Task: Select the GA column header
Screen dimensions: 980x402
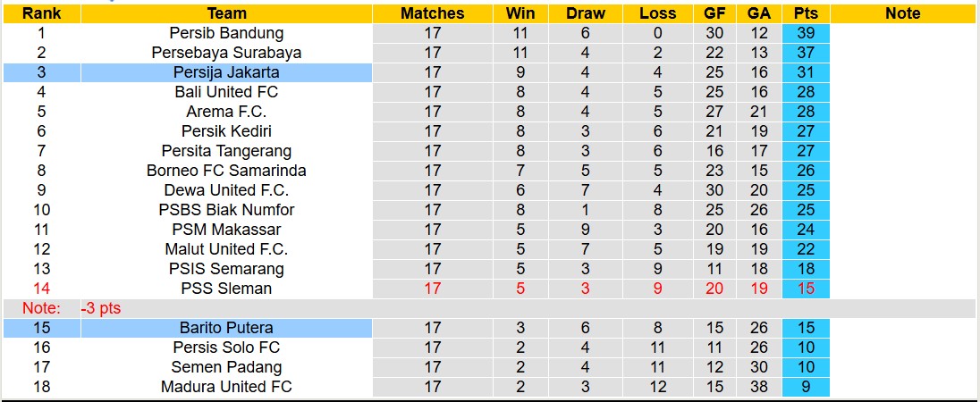Action: [x=759, y=13]
